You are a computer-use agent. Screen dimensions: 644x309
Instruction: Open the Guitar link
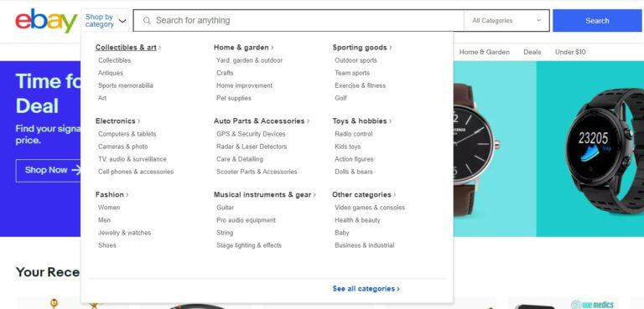click(x=225, y=208)
